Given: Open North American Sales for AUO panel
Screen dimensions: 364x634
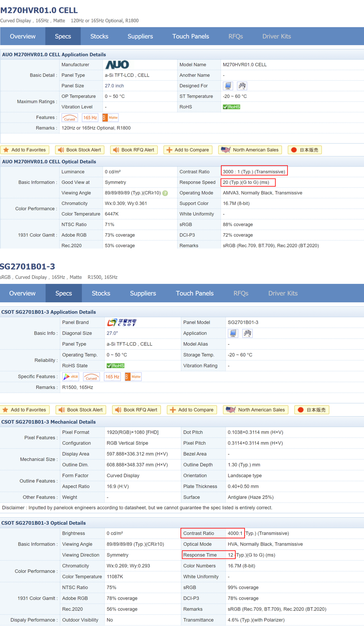Looking at the screenshot, I should tap(250, 150).
